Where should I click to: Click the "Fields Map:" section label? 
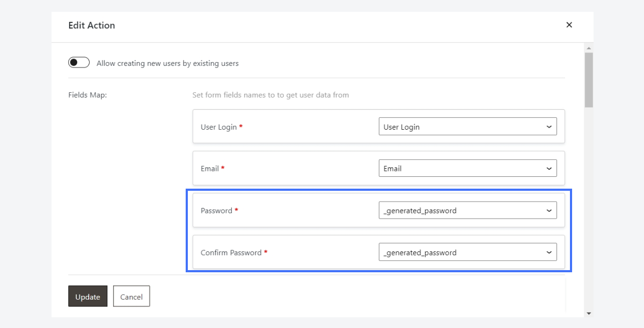pos(87,95)
